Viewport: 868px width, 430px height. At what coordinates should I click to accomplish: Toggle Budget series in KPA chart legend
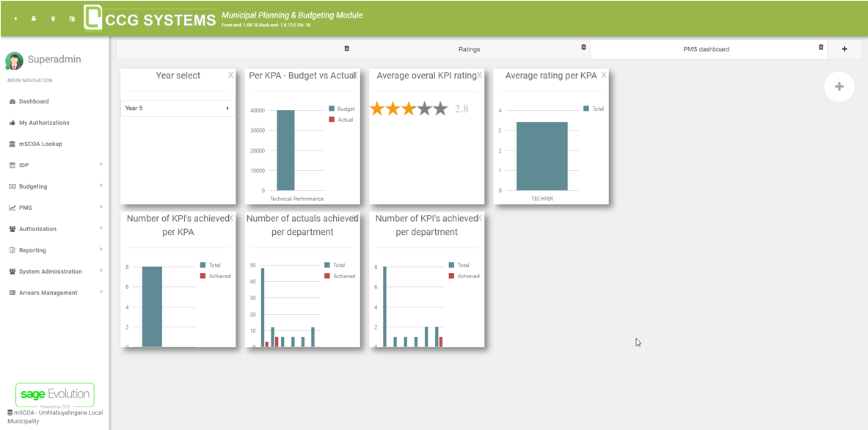tap(341, 109)
